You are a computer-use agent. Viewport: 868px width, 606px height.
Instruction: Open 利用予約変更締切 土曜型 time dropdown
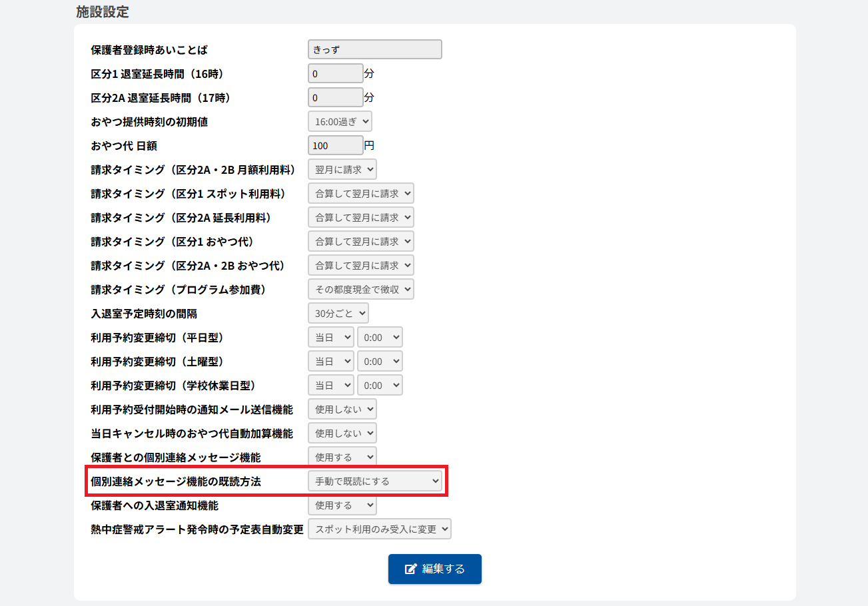coord(380,361)
